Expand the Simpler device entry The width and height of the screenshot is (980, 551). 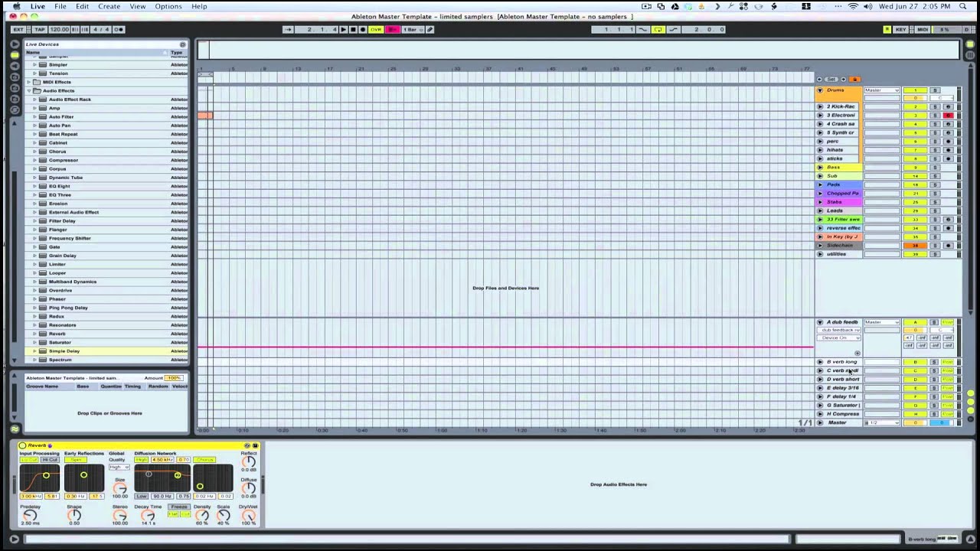point(35,64)
